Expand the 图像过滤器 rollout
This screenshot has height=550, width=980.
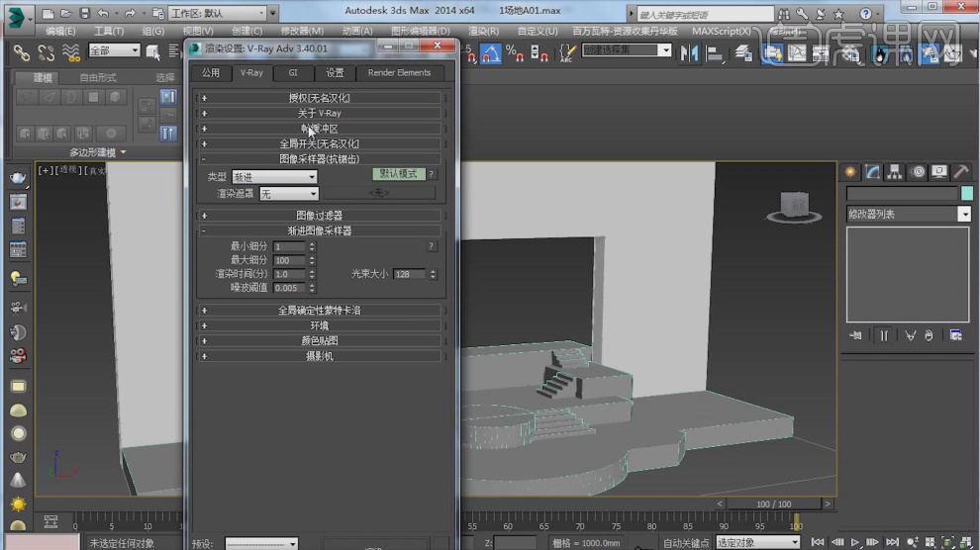coord(320,216)
